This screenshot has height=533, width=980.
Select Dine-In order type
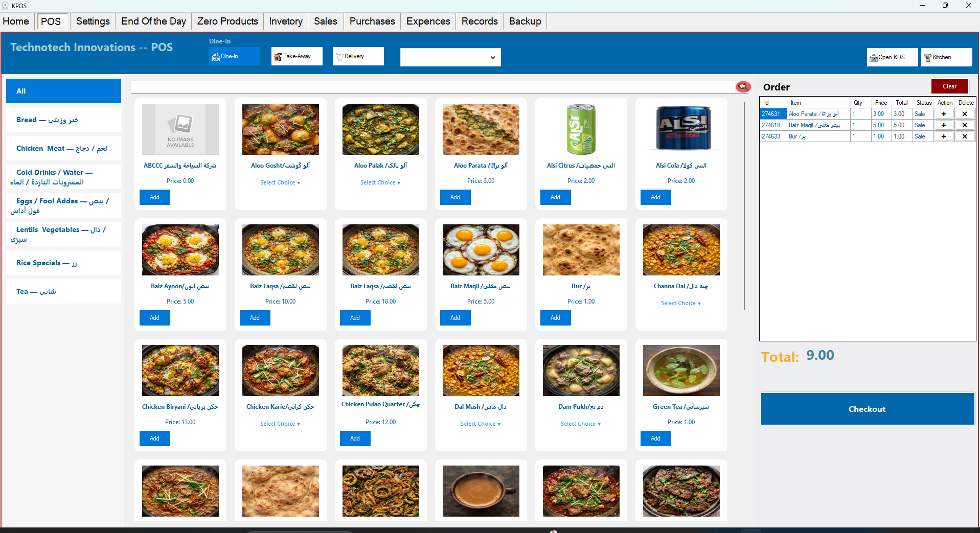pyautogui.click(x=235, y=56)
